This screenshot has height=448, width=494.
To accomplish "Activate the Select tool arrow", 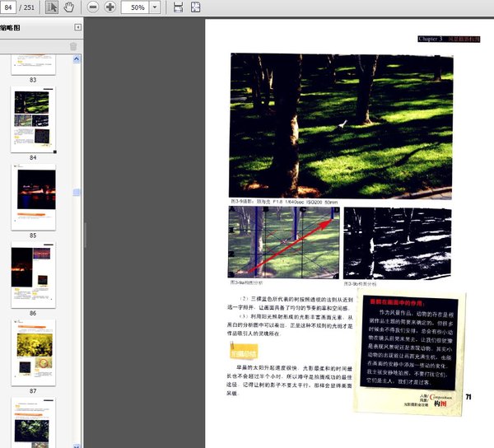I will (x=51, y=7).
